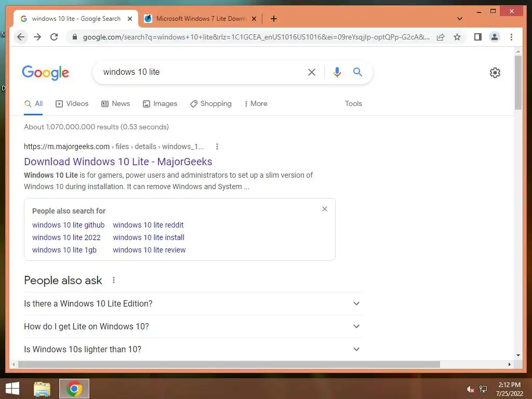The height and width of the screenshot is (399, 532).
Task: Open Google quick settings gear
Action: pyautogui.click(x=495, y=73)
